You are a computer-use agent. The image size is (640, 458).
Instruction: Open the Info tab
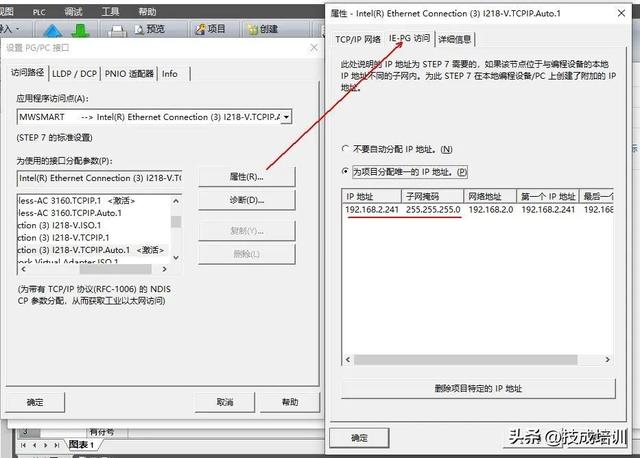pos(170,74)
